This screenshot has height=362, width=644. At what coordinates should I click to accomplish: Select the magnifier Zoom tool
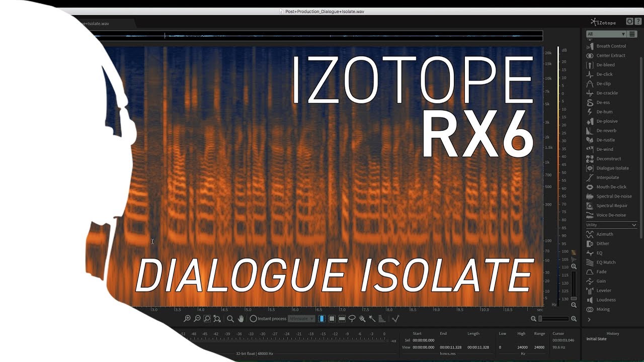click(x=230, y=319)
